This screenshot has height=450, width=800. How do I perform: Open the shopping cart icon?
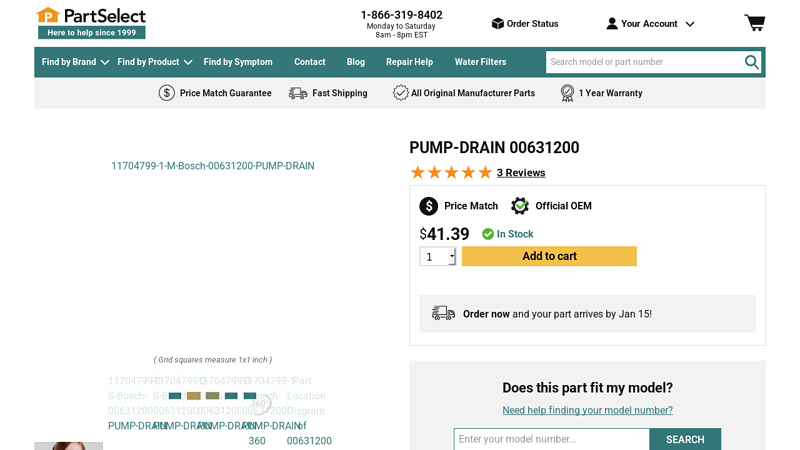pyautogui.click(x=754, y=23)
